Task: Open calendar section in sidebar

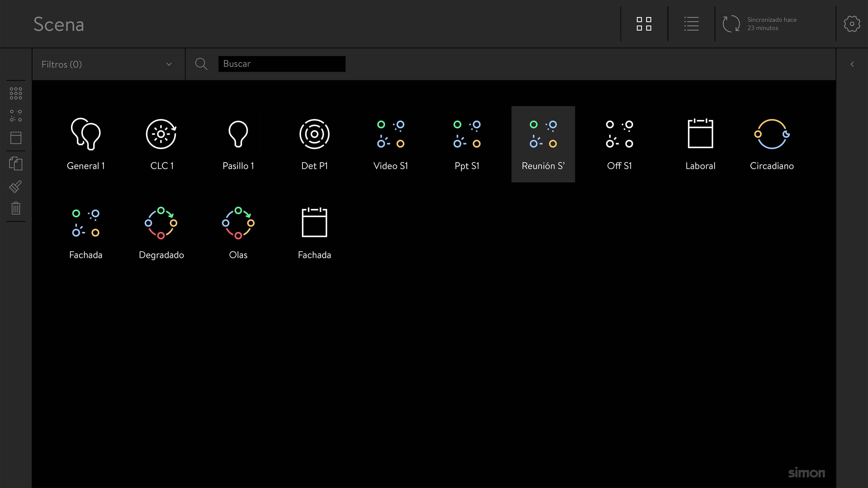Action: (x=16, y=137)
